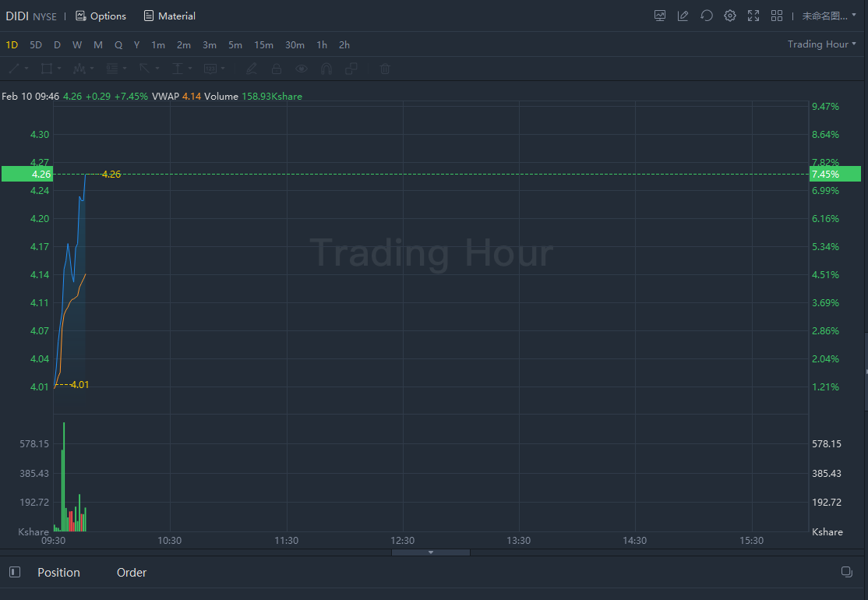Choose the 30m interval
The height and width of the screenshot is (600, 868).
pos(295,45)
